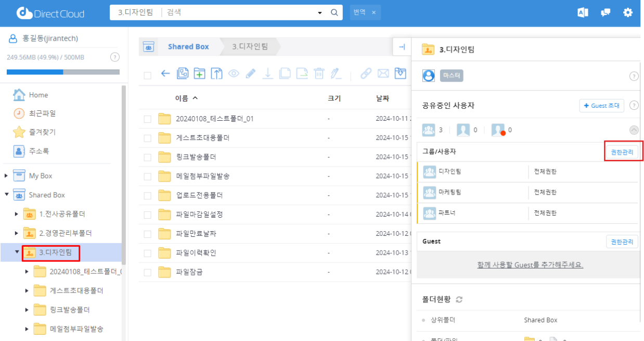Click the translation icon in top header
Screen dimensions: 644x341
[583, 12]
